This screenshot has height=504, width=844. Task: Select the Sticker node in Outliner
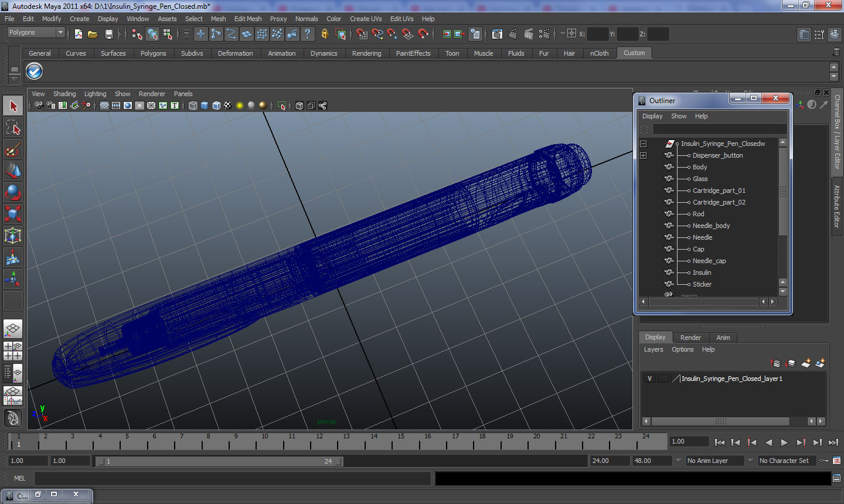(702, 284)
